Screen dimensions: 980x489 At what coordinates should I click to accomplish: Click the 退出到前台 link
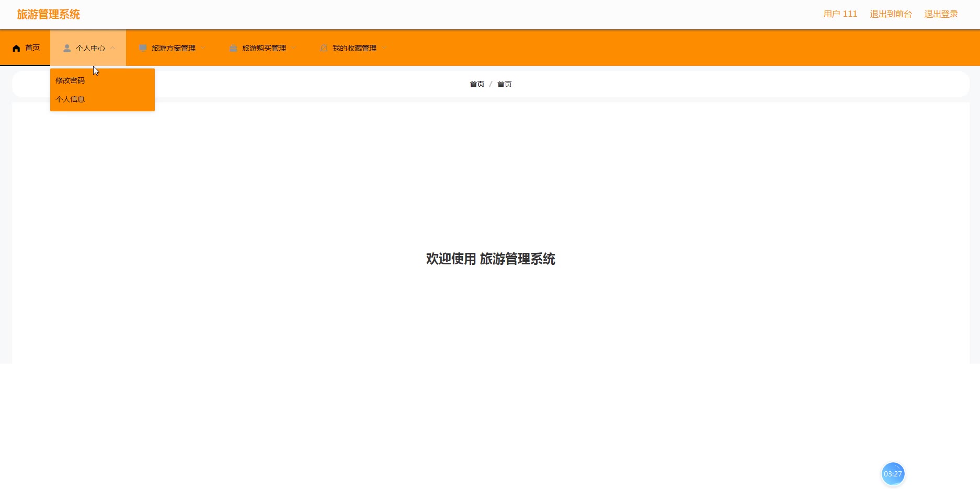pos(891,14)
